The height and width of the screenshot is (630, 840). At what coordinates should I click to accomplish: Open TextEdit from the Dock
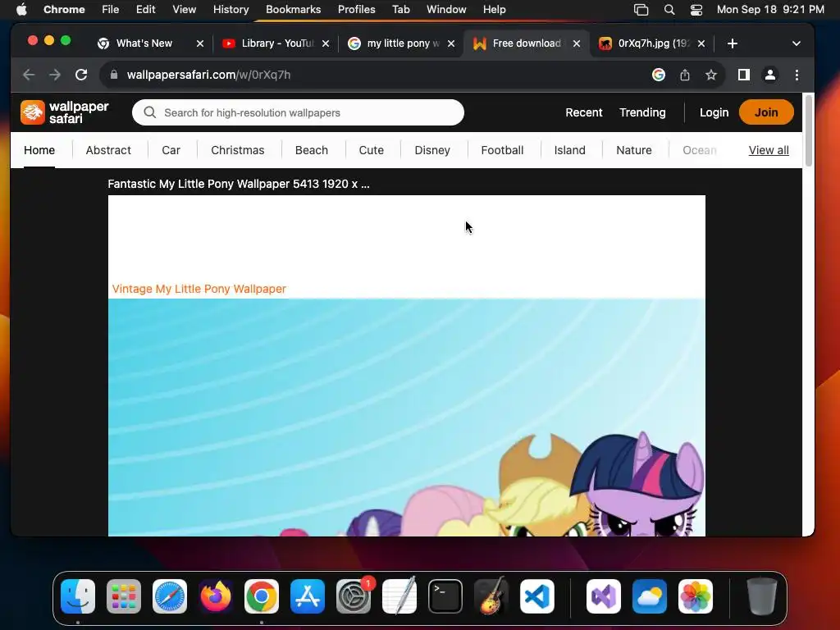click(399, 596)
